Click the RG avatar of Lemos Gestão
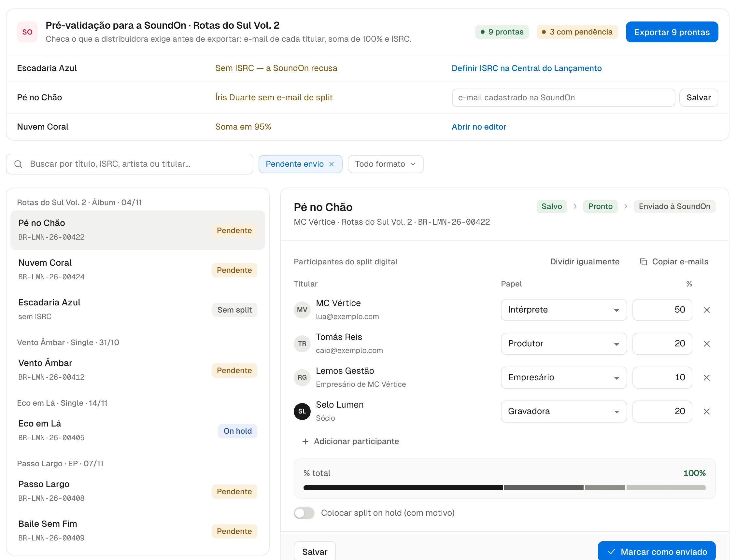The image size is (736, 560). coord(302,378)
